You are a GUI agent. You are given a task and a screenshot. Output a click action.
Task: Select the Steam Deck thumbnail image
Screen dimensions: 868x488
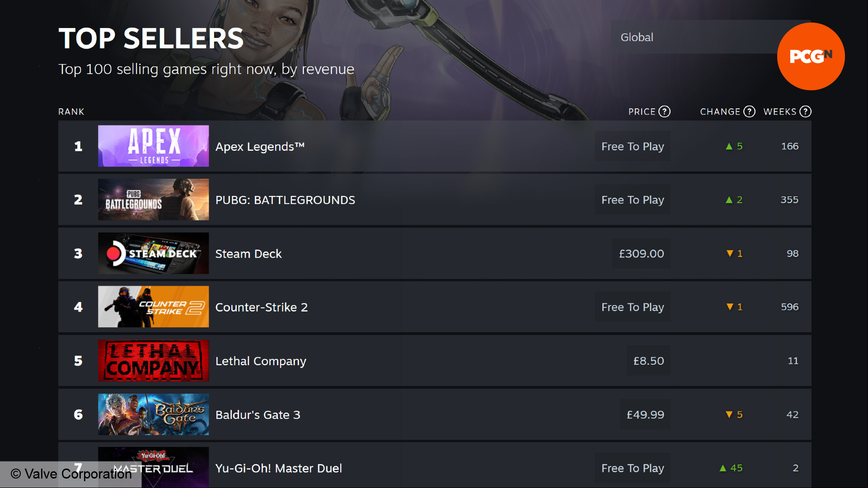(154, 253)
